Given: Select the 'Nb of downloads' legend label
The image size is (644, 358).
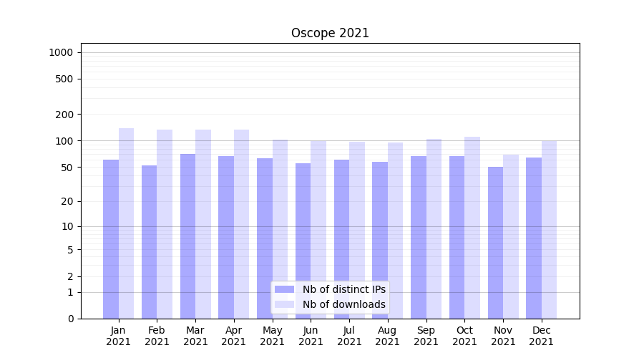Looking at the screenshot, I should pyautogui.click(x=343, y=304).
